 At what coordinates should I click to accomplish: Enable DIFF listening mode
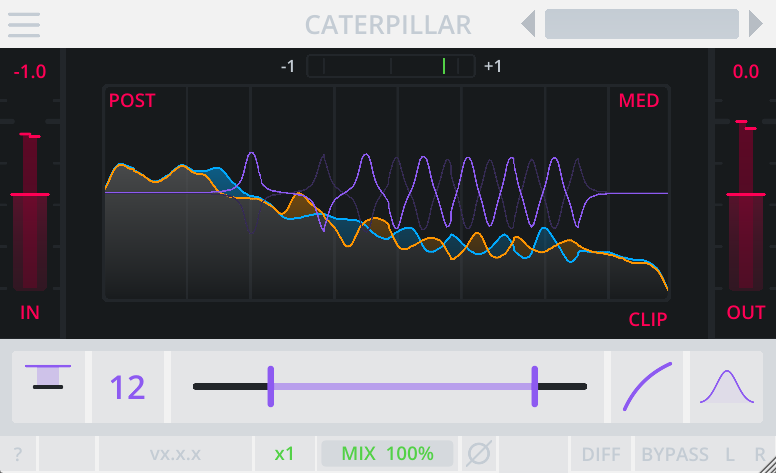click(601, 454)
